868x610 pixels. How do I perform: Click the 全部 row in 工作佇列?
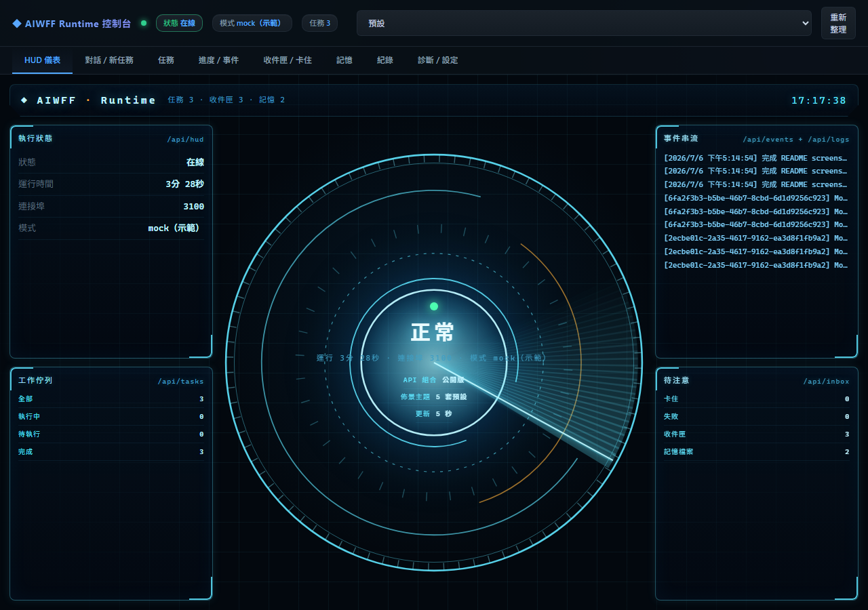(111, 399)
